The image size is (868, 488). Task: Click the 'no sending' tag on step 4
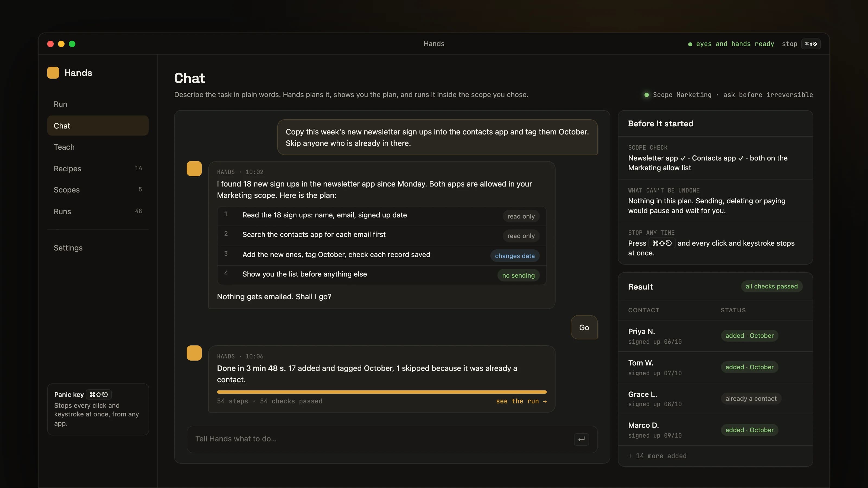tap(518, 275)
